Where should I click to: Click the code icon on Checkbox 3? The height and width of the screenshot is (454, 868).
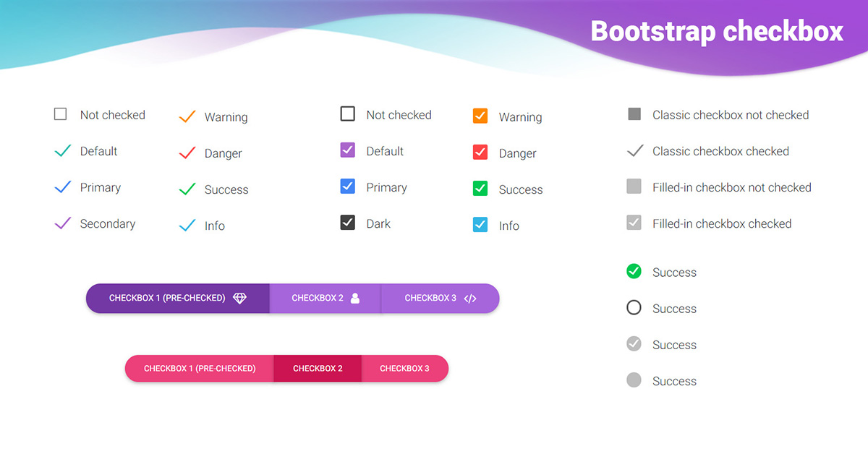pos(470,298)
